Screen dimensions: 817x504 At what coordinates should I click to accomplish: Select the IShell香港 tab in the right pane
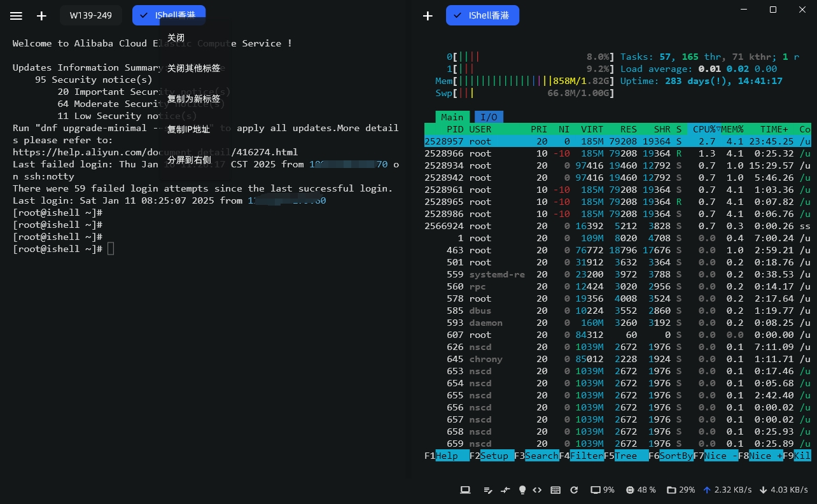click(482, 15)
